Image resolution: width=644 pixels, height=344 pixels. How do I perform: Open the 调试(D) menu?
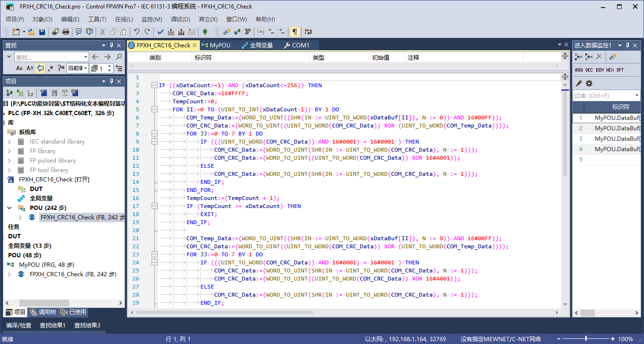(180, 19)
